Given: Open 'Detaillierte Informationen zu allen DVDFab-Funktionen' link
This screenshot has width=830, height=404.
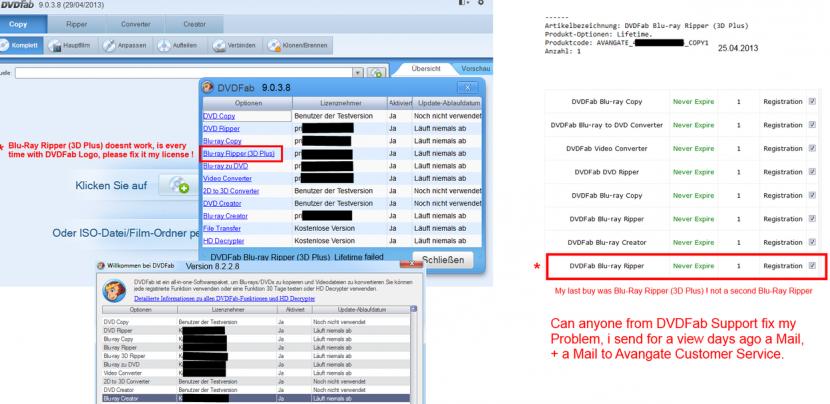Looking at the screenshot, I should tap(224, 299).
